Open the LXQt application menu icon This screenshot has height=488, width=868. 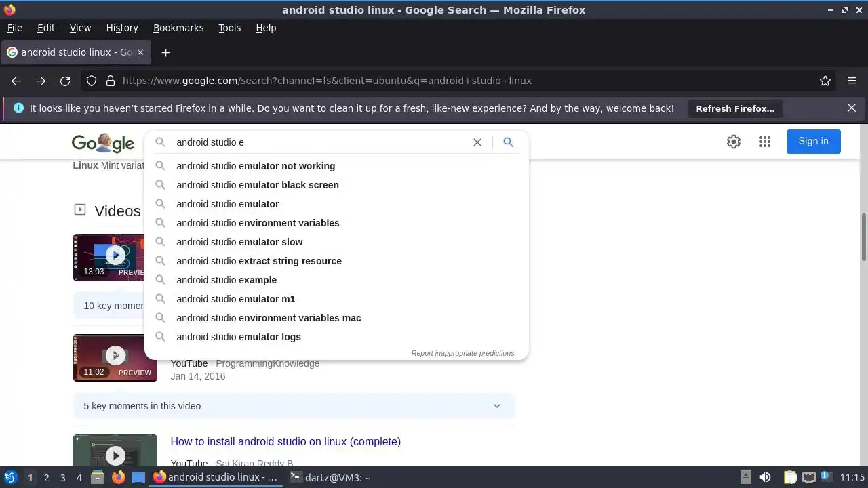(10, 478)
